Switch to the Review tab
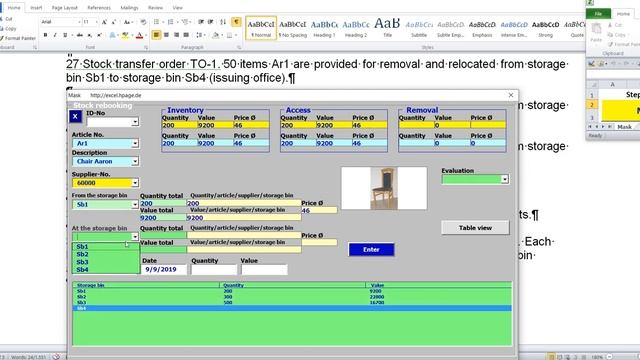640x360 pixels. coord(155,8)
